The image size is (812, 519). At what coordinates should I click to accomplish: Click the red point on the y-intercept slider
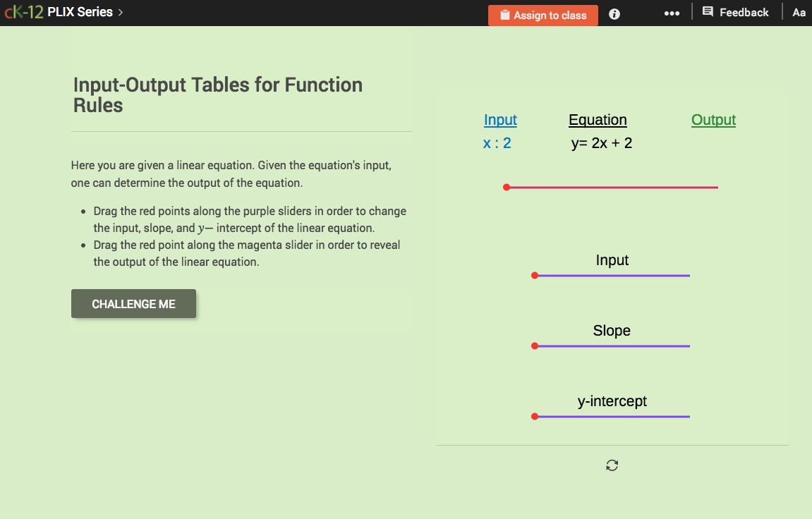click(534, 416)
